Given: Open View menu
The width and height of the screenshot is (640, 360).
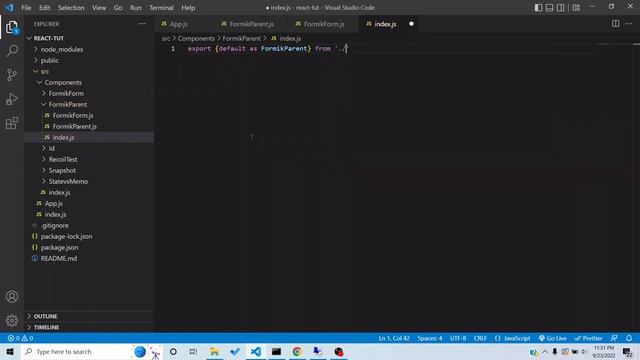Looking at the screenshot, I should tap(99, 8).
